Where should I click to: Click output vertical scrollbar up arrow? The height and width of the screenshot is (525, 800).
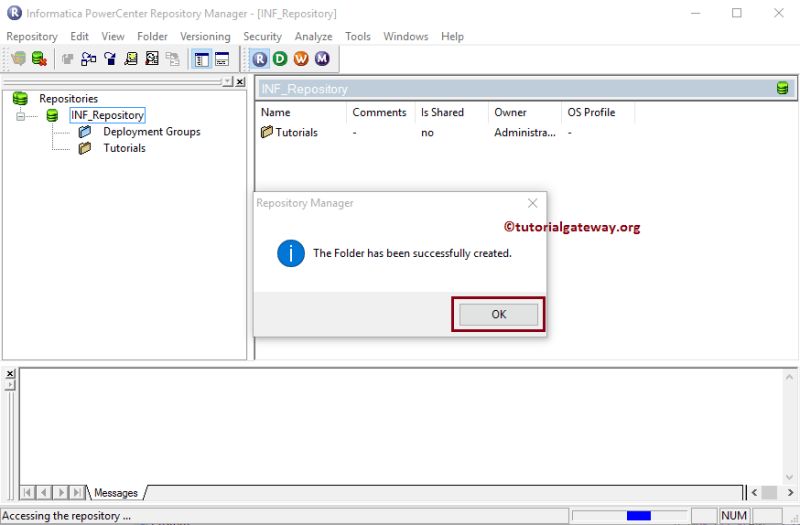point(789,377)
